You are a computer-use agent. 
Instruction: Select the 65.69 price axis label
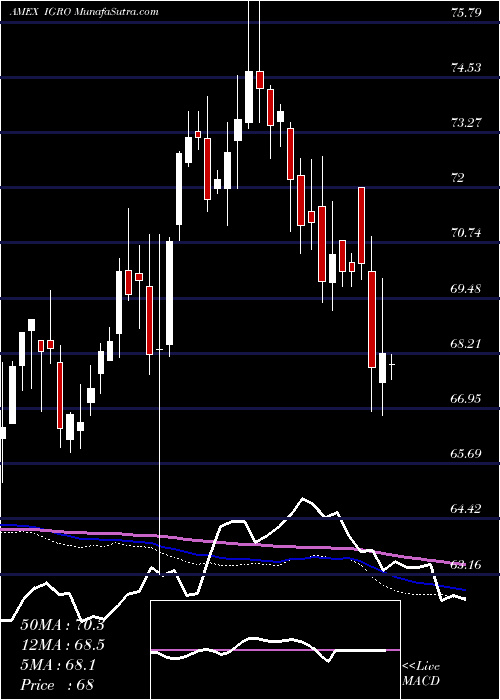tap(466, 454)
